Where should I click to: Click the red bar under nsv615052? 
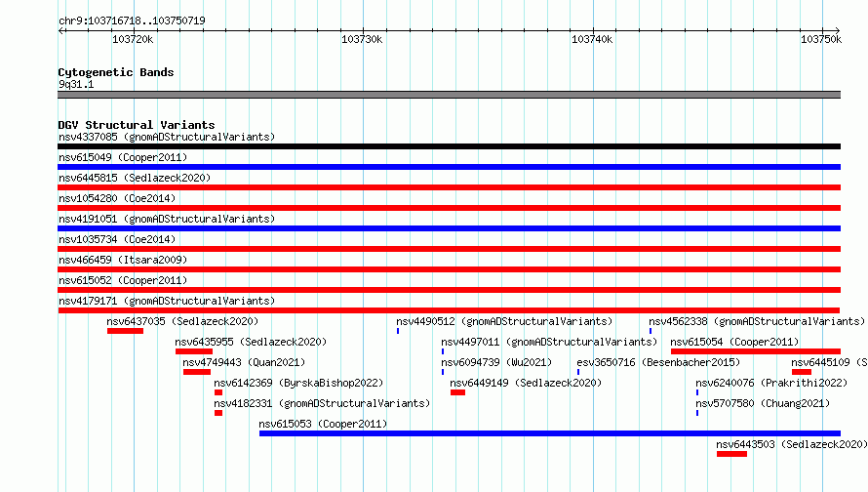449,290
